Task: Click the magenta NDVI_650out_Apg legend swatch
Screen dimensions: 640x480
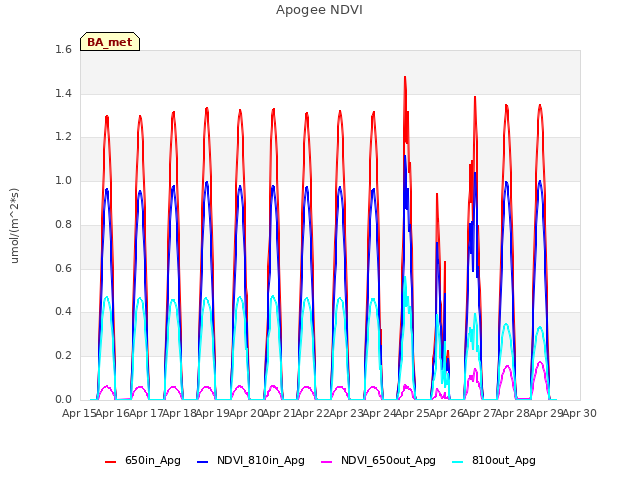Action: [x=327, y=461]
